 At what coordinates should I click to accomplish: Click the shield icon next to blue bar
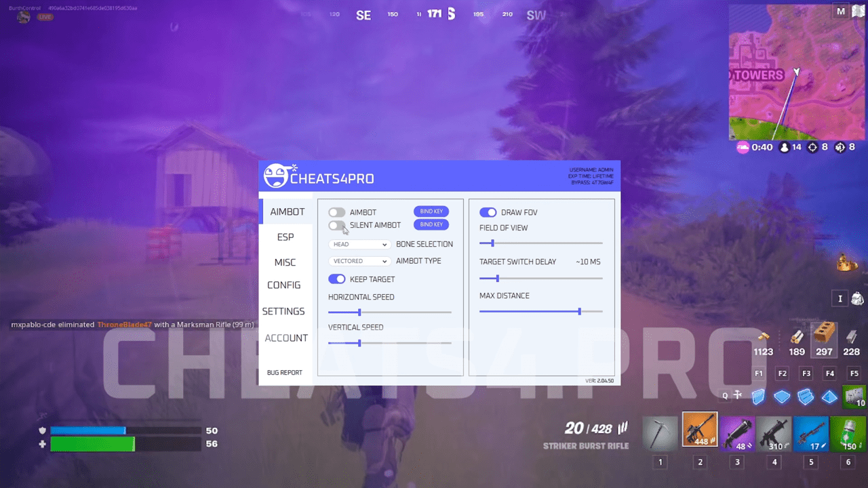click(42, 430)
